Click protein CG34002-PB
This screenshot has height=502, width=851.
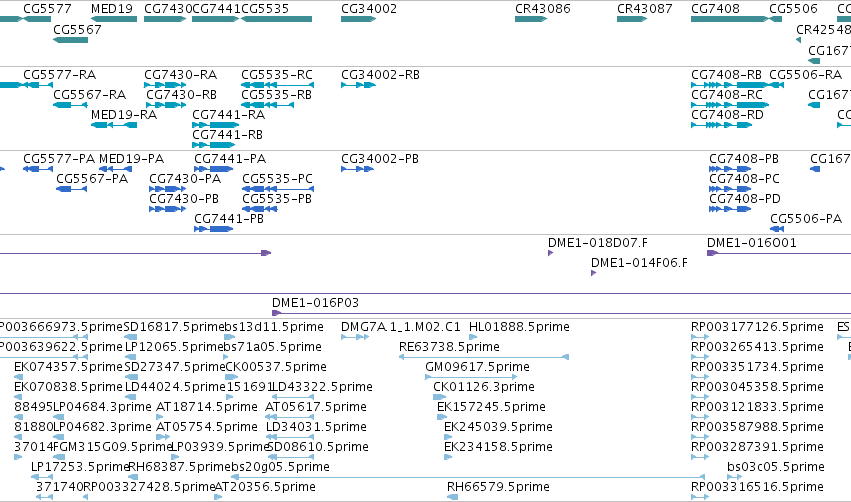357,169
